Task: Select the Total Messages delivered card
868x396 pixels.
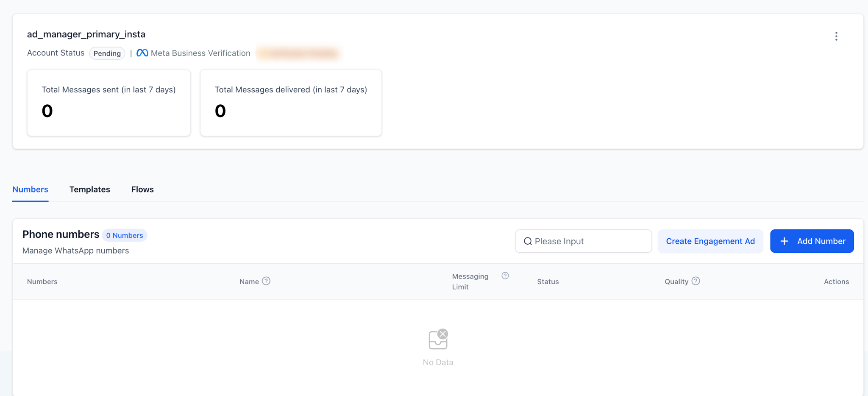Action: (x=291, y=103)
